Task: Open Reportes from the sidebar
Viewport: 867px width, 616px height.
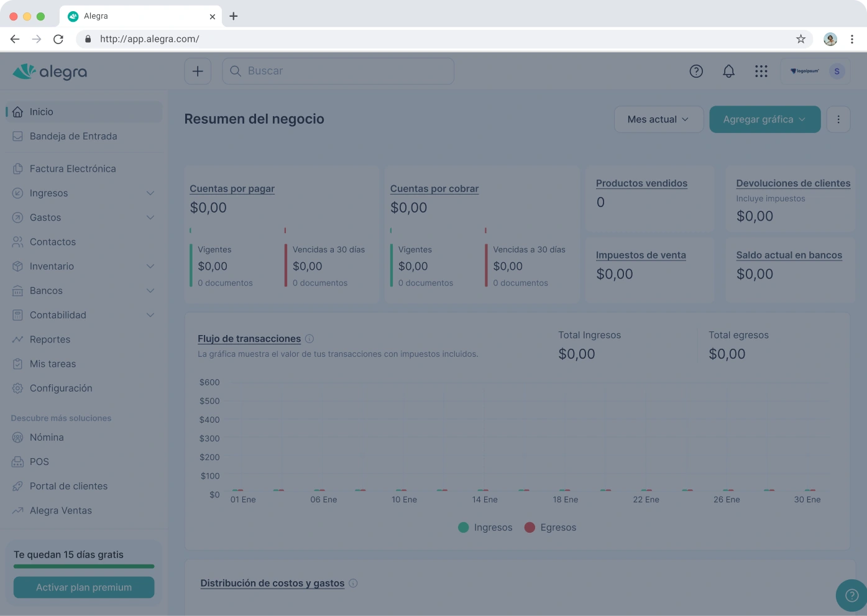Action: pyautogui.click(x=50, y=339)
